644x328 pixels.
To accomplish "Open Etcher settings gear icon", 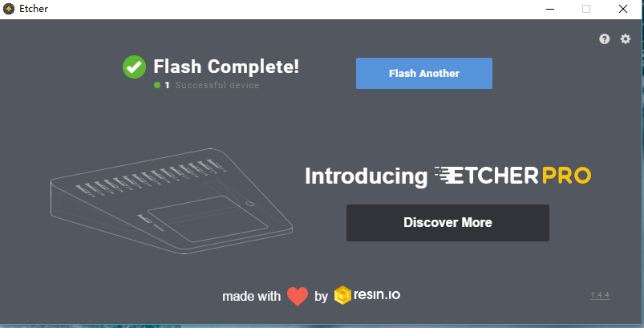I will tap(625, 39).
